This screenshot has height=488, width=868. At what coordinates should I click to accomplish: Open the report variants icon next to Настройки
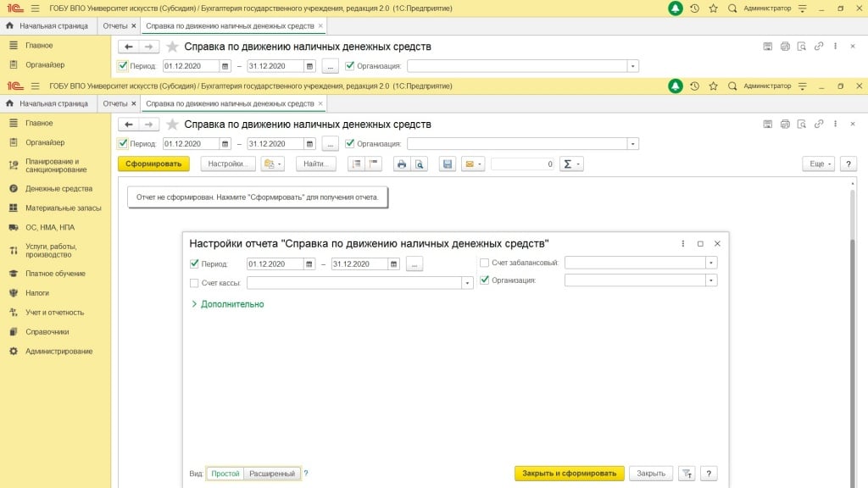(273, 164)
